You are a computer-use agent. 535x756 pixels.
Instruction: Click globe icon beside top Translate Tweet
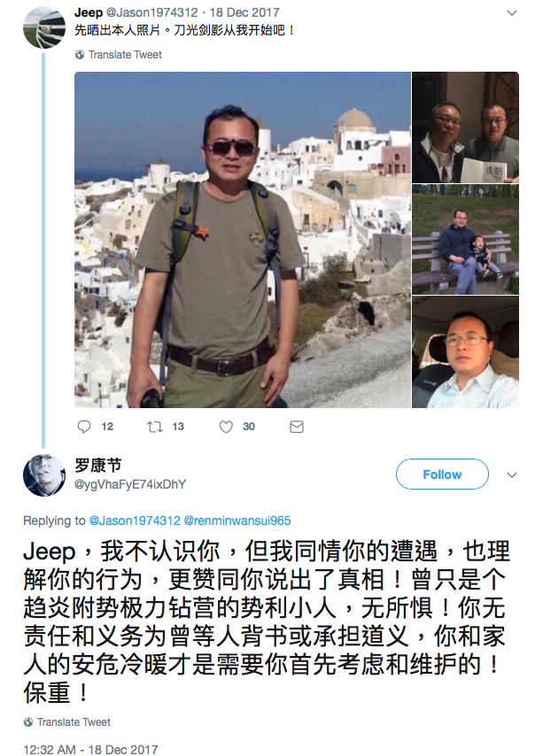click(80, 55)
